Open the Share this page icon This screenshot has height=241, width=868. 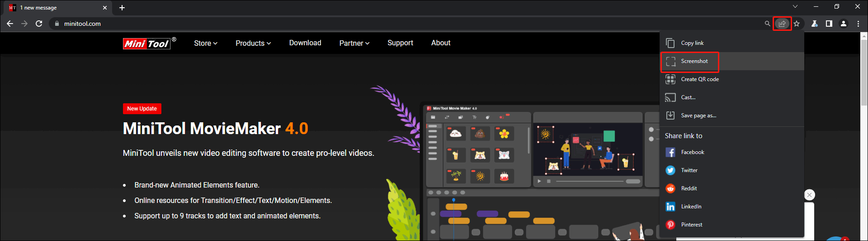point(782,24)
